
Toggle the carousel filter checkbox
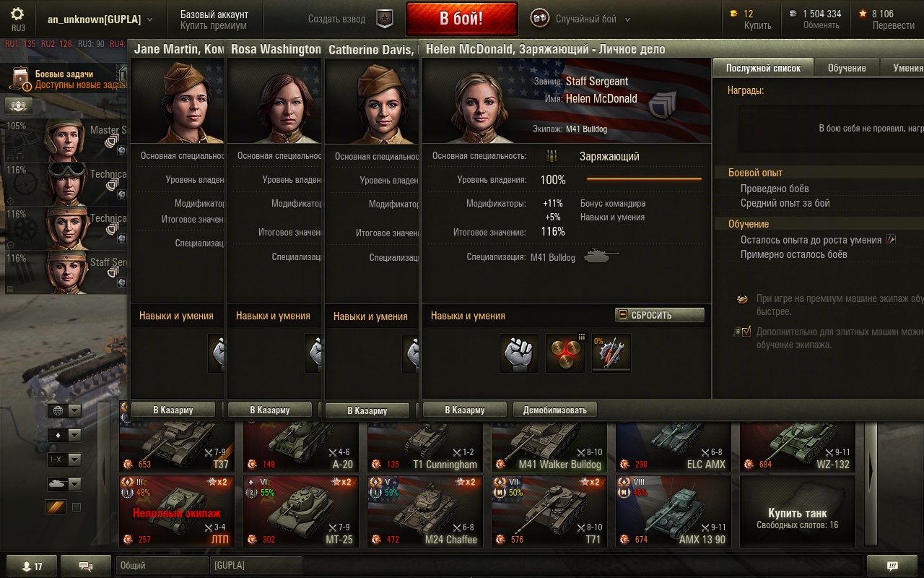(77, 507)
